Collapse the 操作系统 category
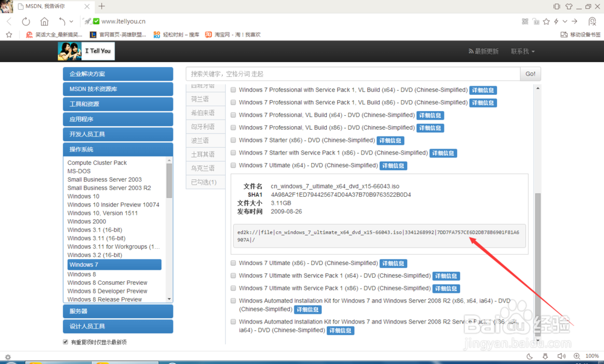The height and width of the screenshot is (364, 604). coord(118,149)
